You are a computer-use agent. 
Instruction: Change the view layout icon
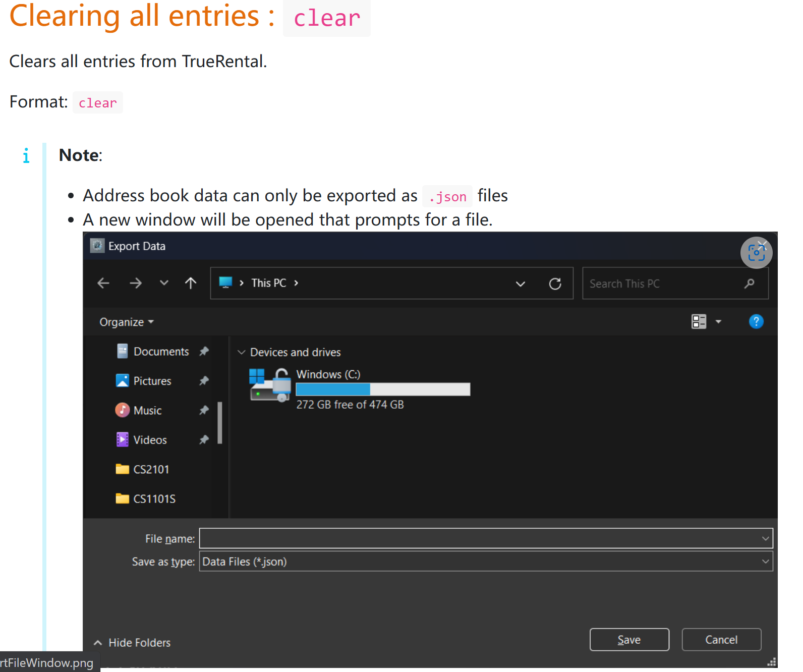[699, 321]
